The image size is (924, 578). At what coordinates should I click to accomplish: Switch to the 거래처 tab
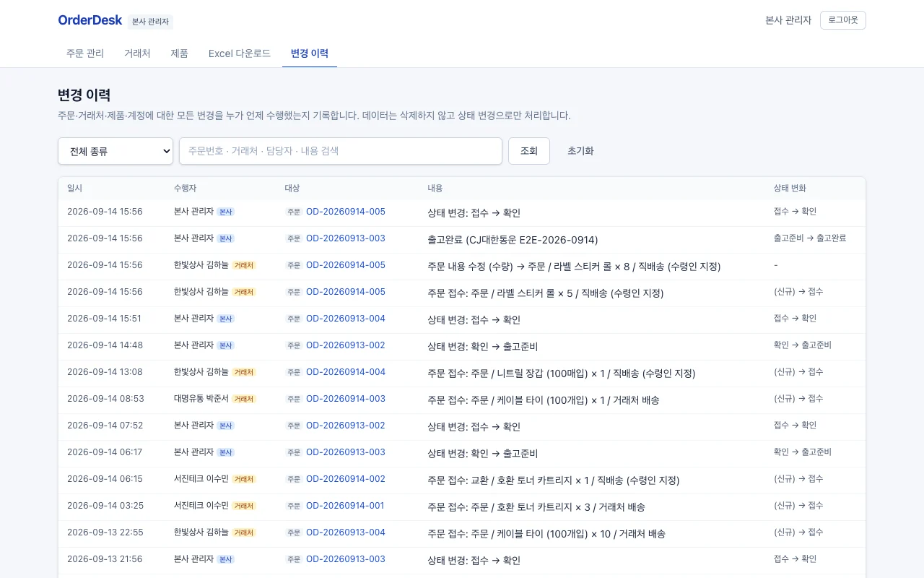pos(137,53)
